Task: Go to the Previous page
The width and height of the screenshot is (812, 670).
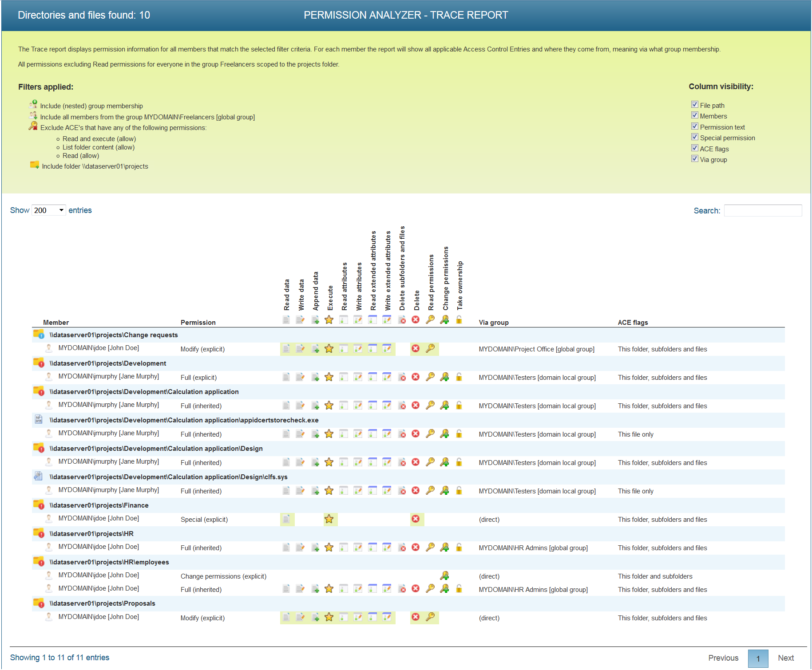Action: click(x=723, y=658)
